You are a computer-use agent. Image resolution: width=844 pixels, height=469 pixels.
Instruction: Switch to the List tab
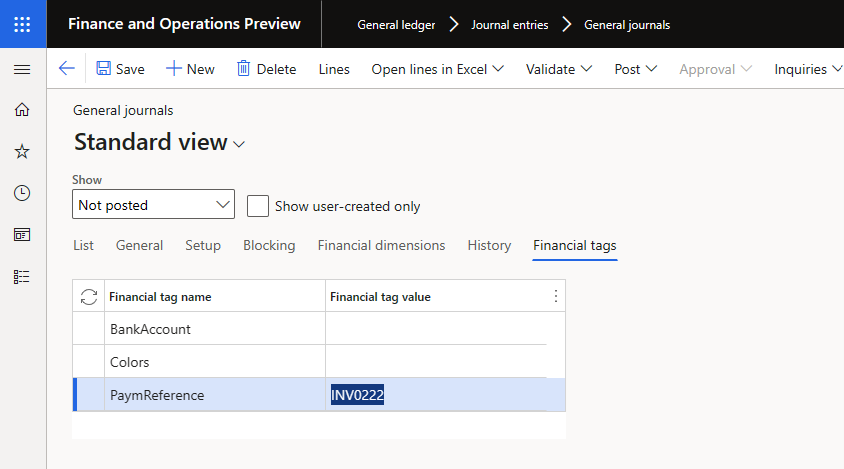pos(83,246)
